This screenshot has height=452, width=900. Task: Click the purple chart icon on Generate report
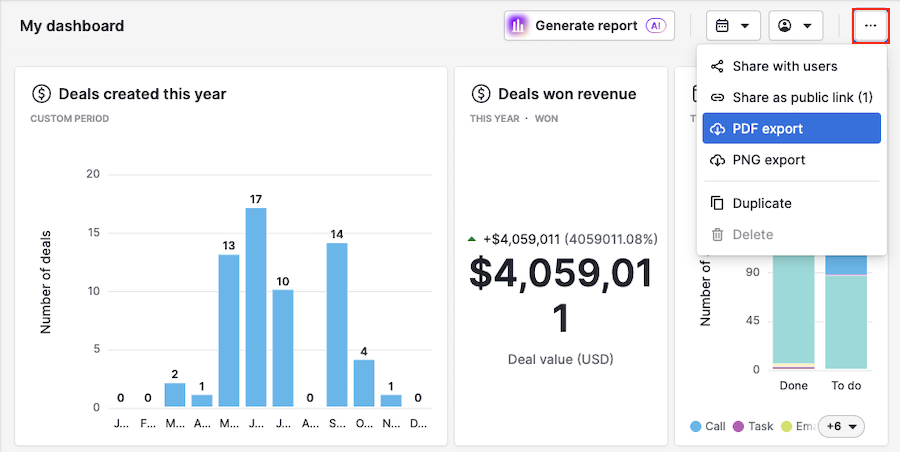coord(518,26)
